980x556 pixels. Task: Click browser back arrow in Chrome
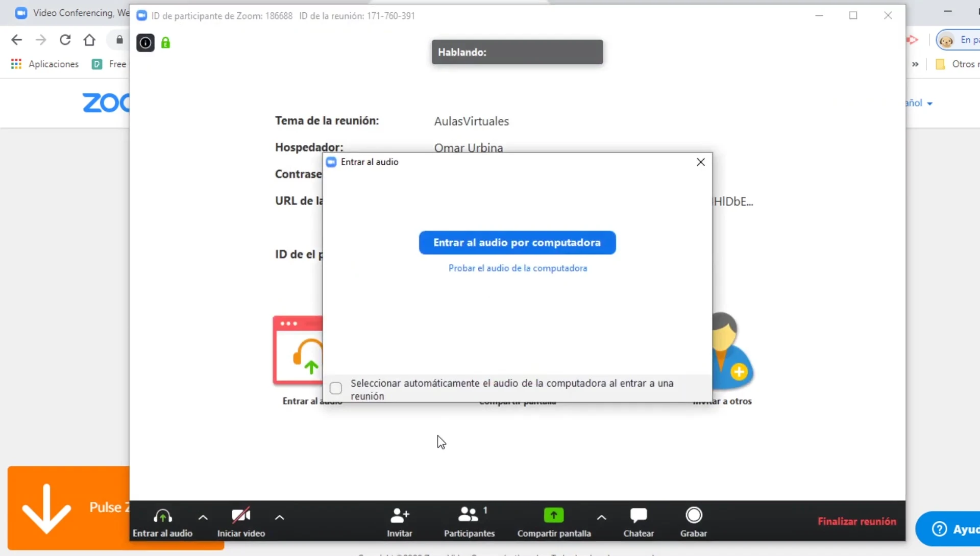pos(17,40)
